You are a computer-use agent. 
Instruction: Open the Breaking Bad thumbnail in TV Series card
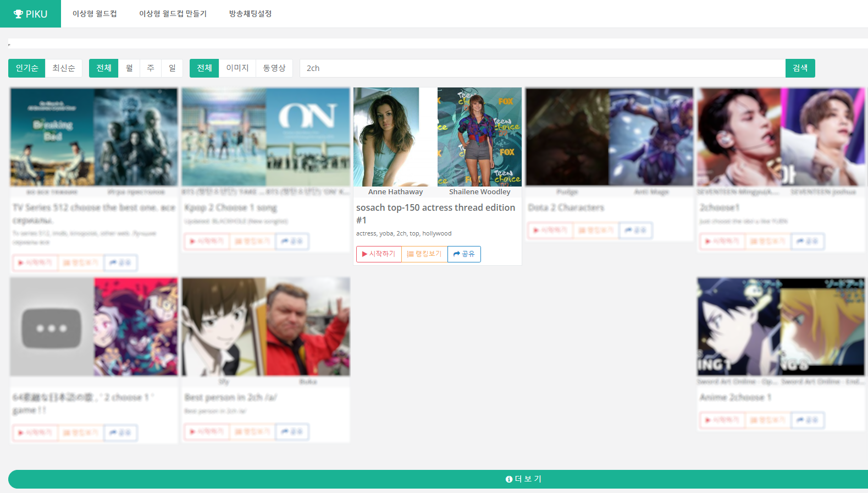tap(52, 137)
